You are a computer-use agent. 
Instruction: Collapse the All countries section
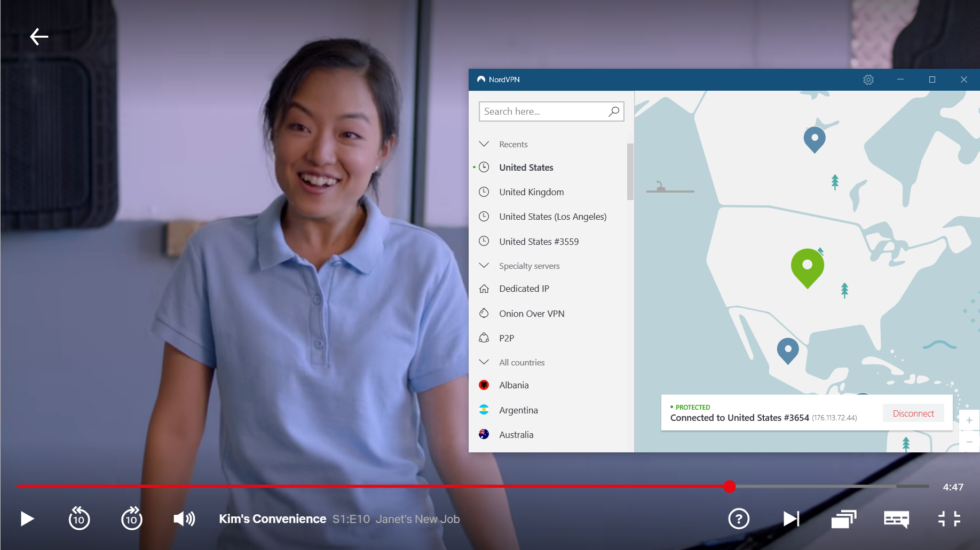pyautogui.click(x=484, y=362)
